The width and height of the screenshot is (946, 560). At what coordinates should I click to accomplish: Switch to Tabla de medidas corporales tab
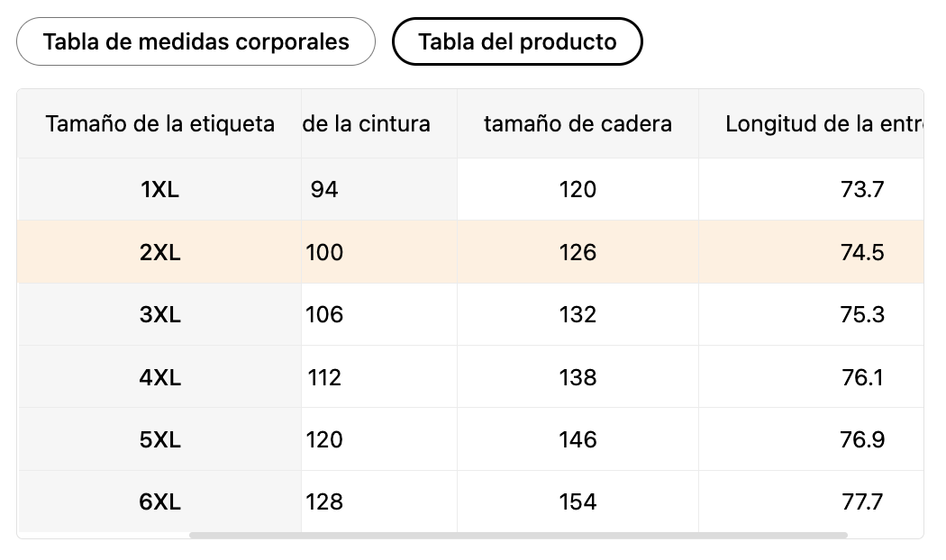[196, 41]
